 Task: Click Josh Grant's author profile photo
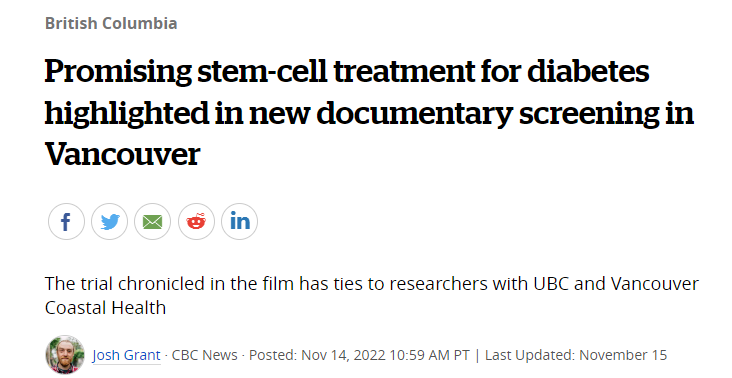[x=65, y=355]
